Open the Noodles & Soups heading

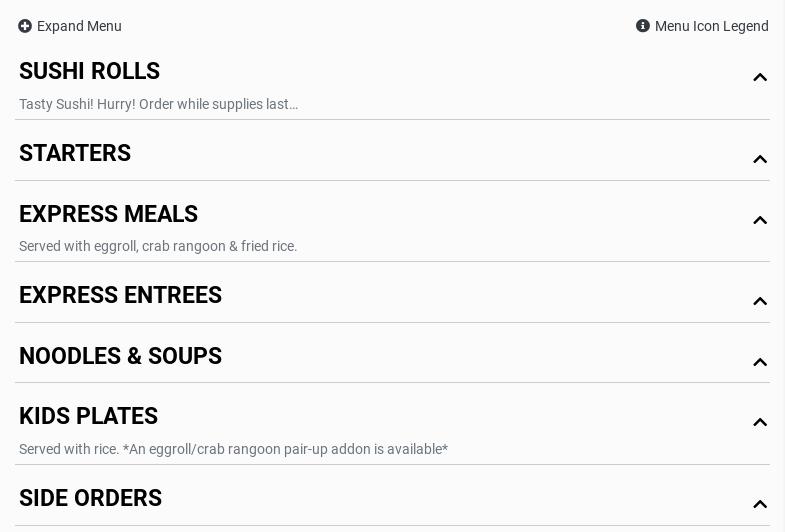point(120,356)
